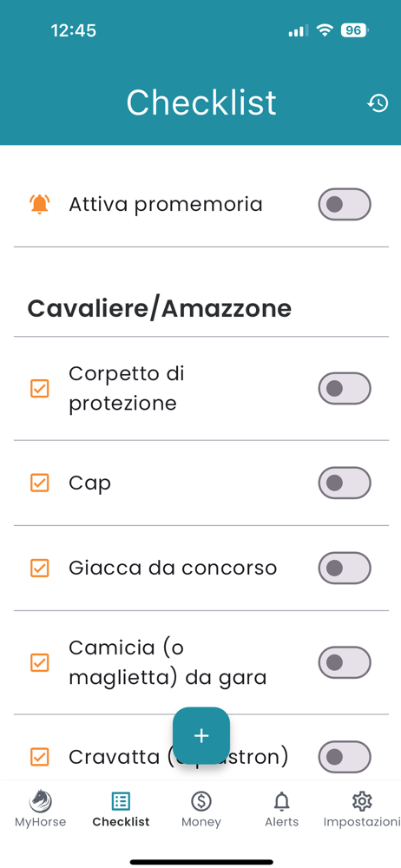The image size is (401, 868).
Task: Toggle the Corpetto di protezione switch
Action: tap(345, 389)
